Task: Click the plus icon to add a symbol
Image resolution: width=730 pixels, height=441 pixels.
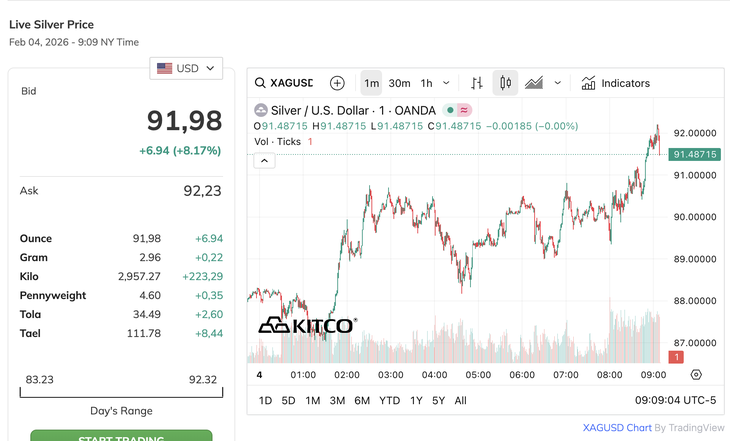Action: [337, 83]
